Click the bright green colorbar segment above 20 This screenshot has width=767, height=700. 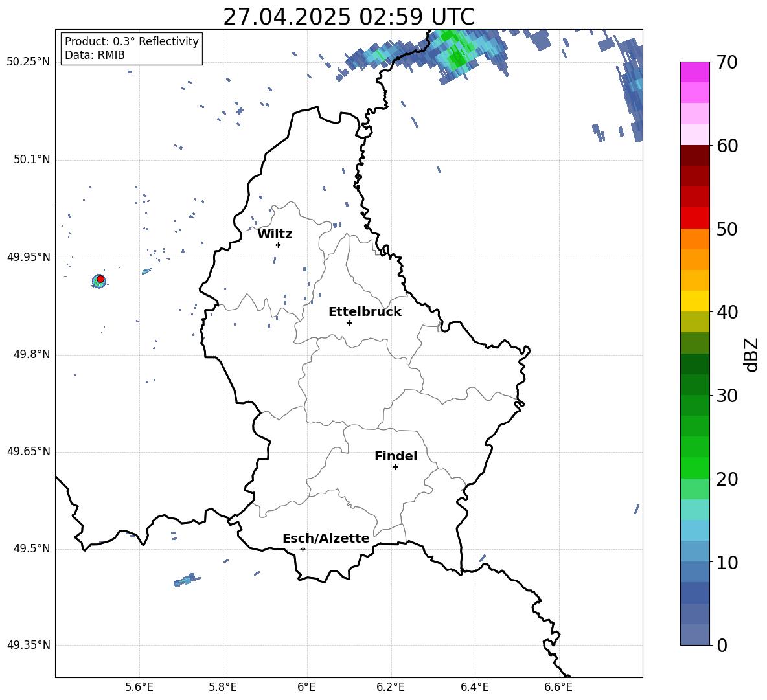[694, 468]
